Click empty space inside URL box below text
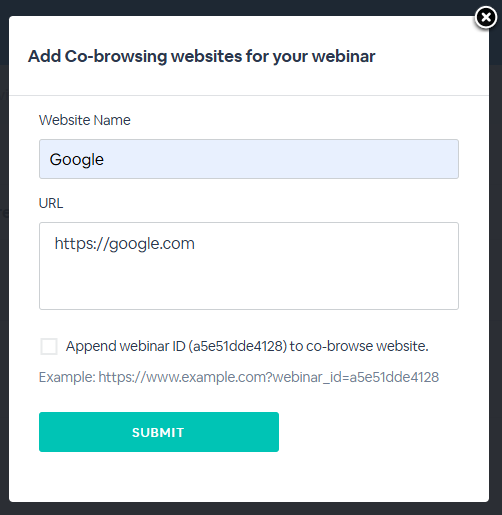 [249, 283]
